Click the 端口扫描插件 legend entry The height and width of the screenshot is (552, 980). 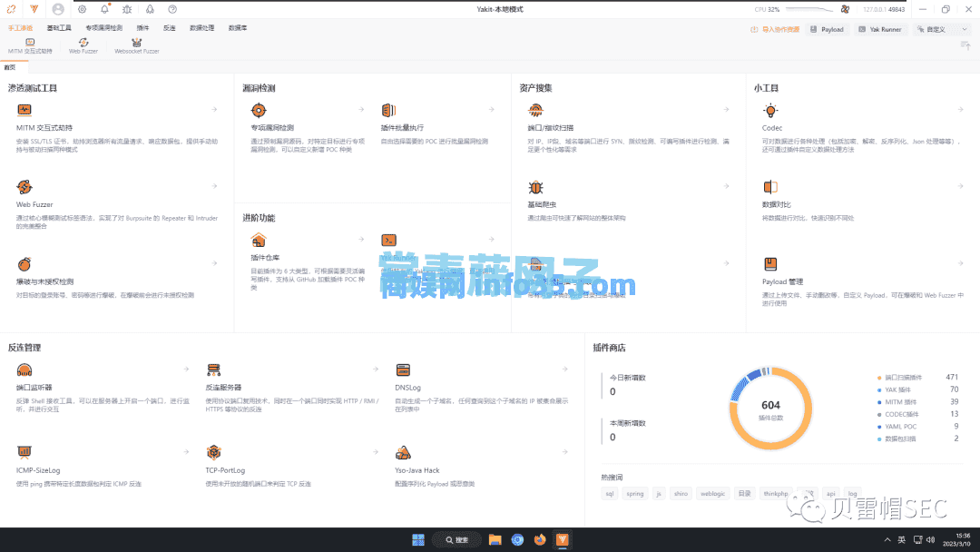(918, 378)
